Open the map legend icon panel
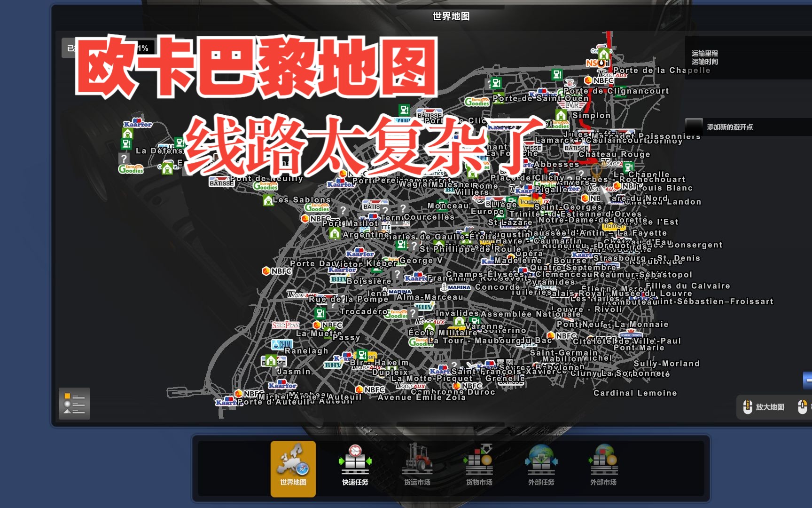 click(x=74, y=404)
